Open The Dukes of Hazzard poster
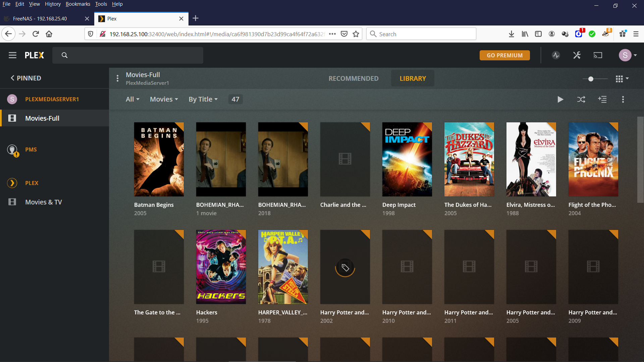The width and height of the screenshot is (644, 362). [469, 159]
